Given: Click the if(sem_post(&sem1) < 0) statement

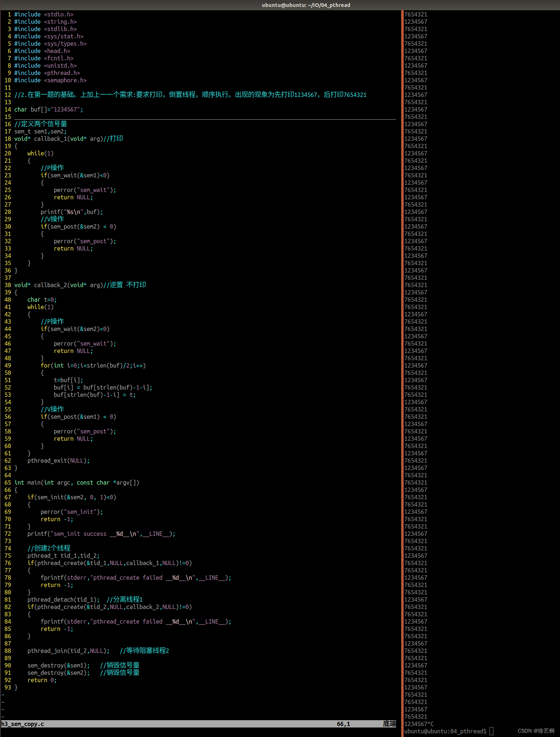Looking at the screenshot, I should 78,417.
